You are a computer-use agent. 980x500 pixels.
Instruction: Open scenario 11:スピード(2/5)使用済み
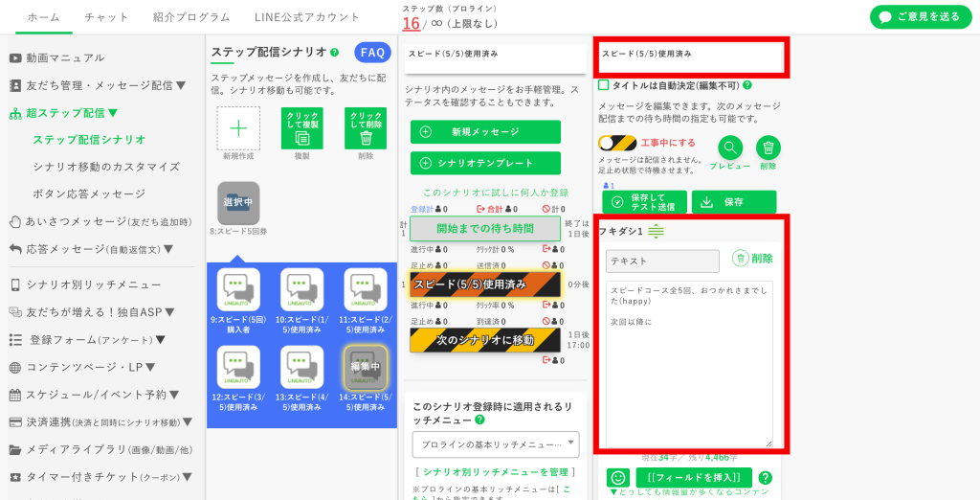coord(366,289)
